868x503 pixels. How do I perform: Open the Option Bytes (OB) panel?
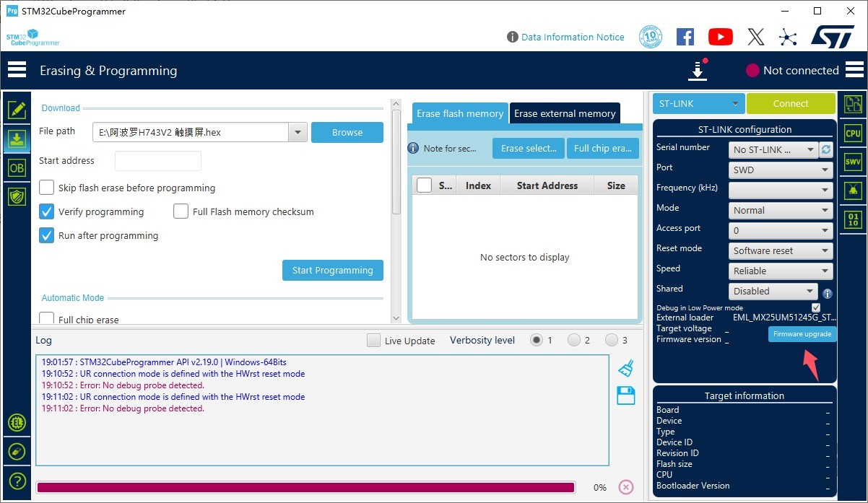[x=16, y=167]
